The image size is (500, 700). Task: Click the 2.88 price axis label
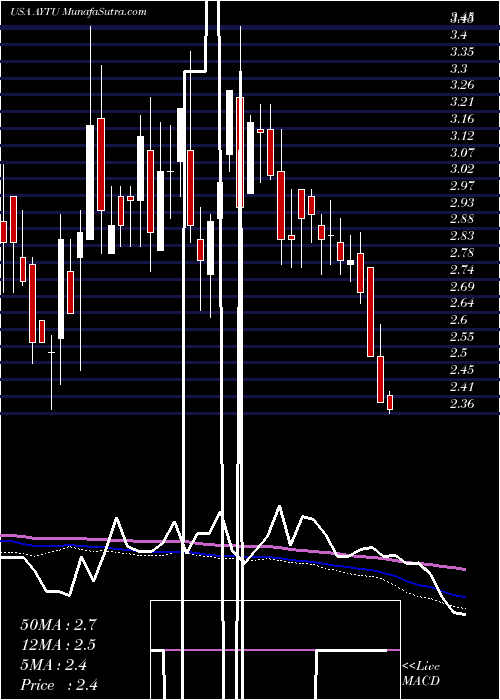point(462,219)
